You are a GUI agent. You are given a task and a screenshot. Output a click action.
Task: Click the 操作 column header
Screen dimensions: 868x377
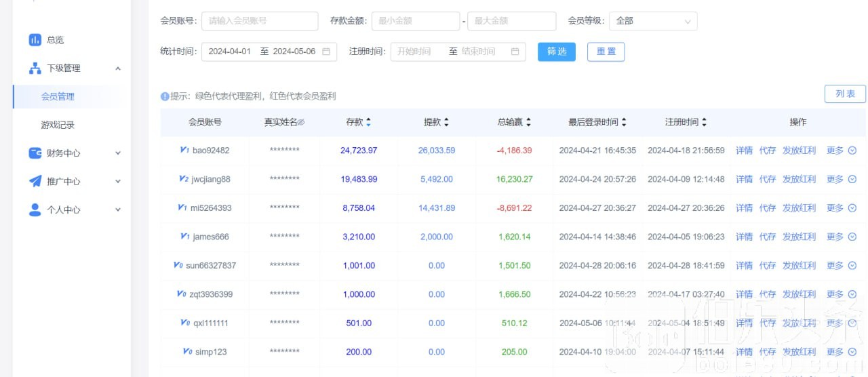point(798,123)
